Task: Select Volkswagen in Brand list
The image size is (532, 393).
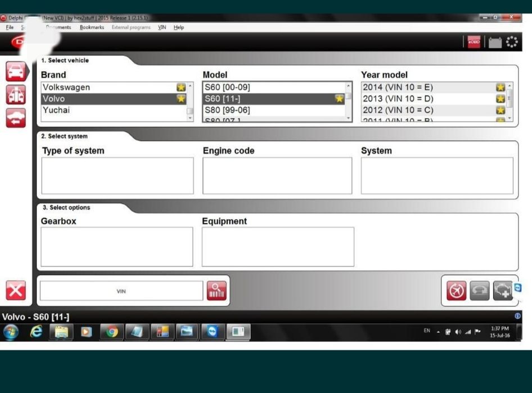Action: (114, 87)
